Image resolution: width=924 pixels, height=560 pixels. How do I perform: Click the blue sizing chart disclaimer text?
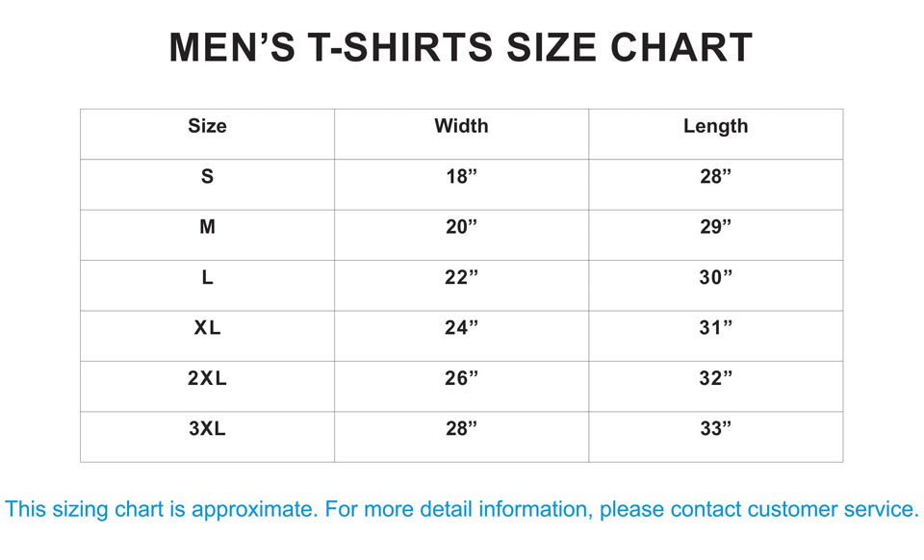tap(462, 509)
